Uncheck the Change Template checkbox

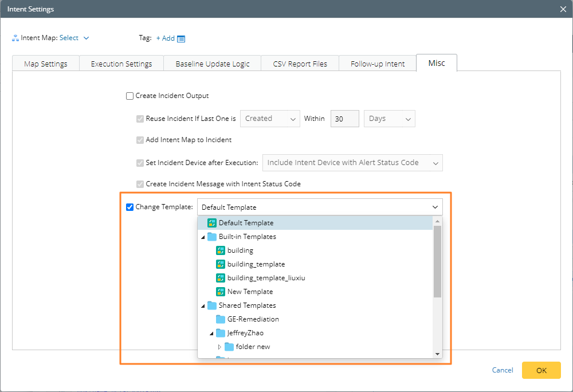pos(129,207)
